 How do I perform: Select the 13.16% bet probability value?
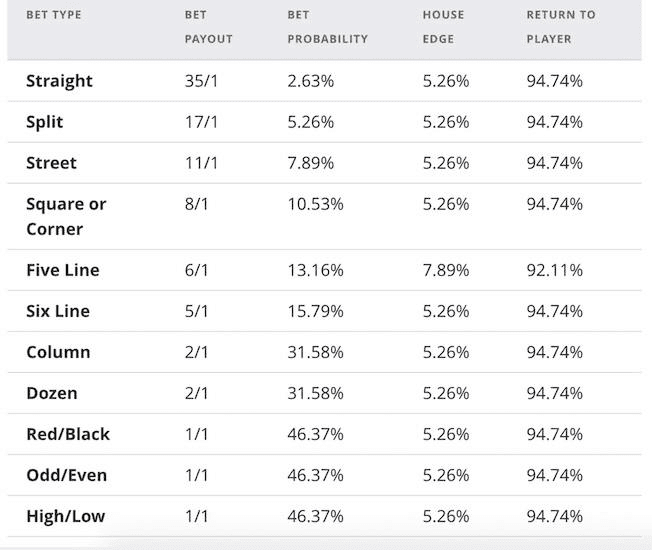[315, 270]
